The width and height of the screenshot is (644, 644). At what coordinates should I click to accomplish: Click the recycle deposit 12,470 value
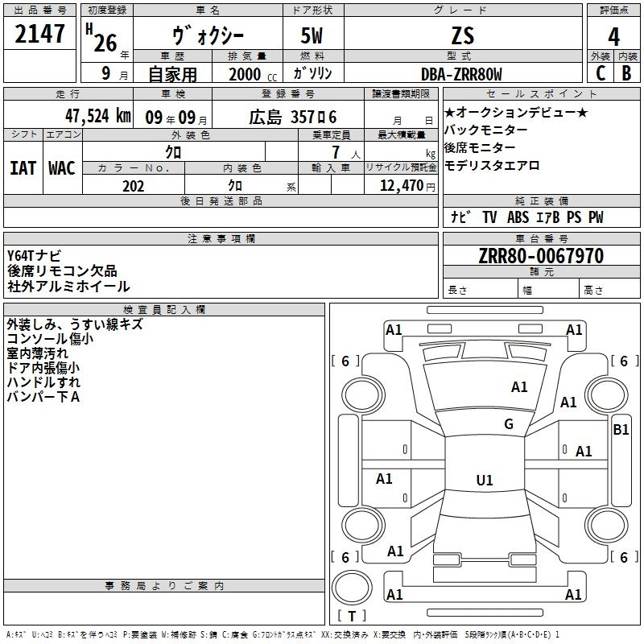tap(401, 186)
